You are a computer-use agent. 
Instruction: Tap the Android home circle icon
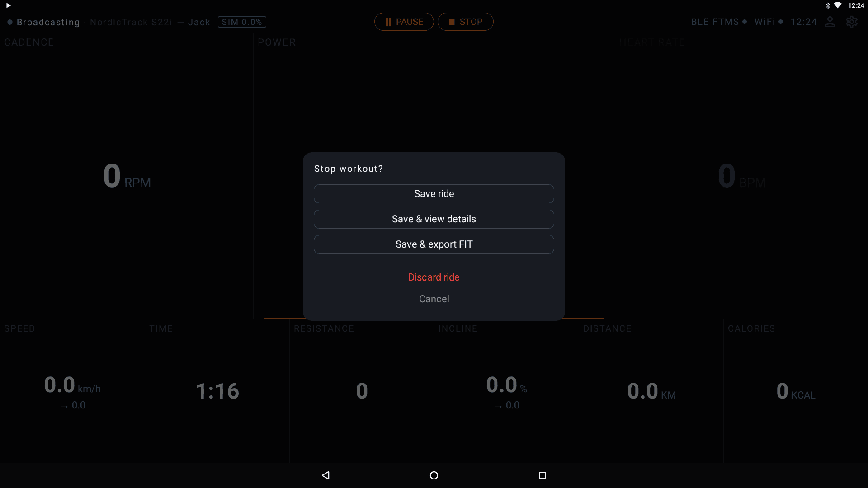point(434,475)
